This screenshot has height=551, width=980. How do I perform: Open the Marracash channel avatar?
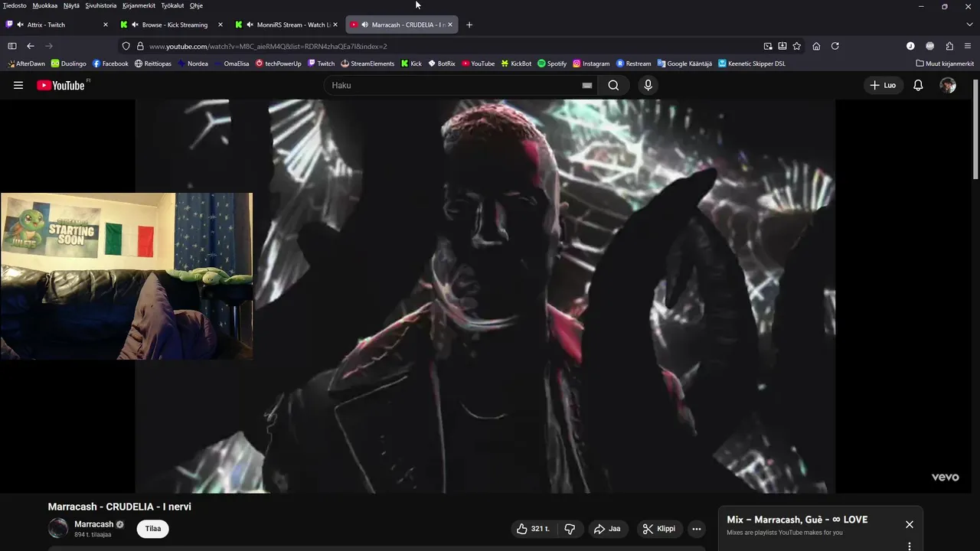58,528
